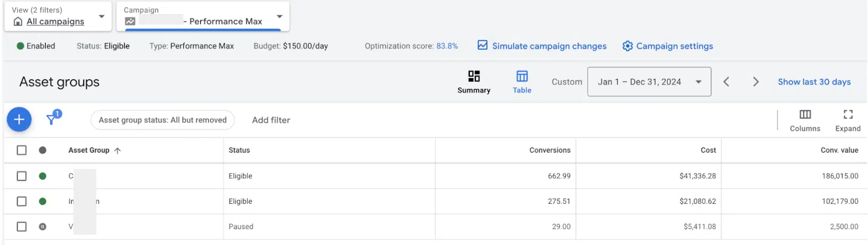Sort by Conversions column header
The width and height of the screenshot is (868, 245).
[x=550, y=150]
